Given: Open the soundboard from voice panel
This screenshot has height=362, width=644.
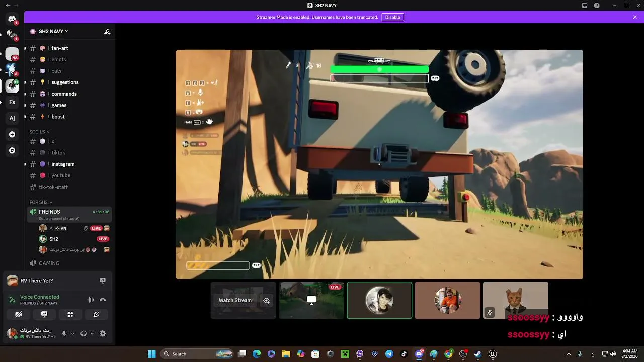Looking at the screenshot, I should 96,314.
